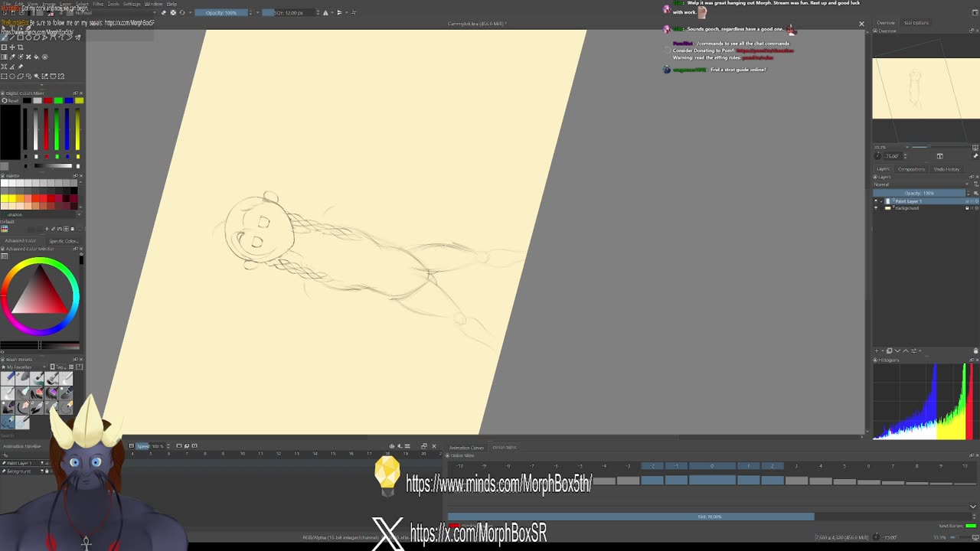
Task: Select the Polygonal Selection tool
Action: [x=21, y=77]
